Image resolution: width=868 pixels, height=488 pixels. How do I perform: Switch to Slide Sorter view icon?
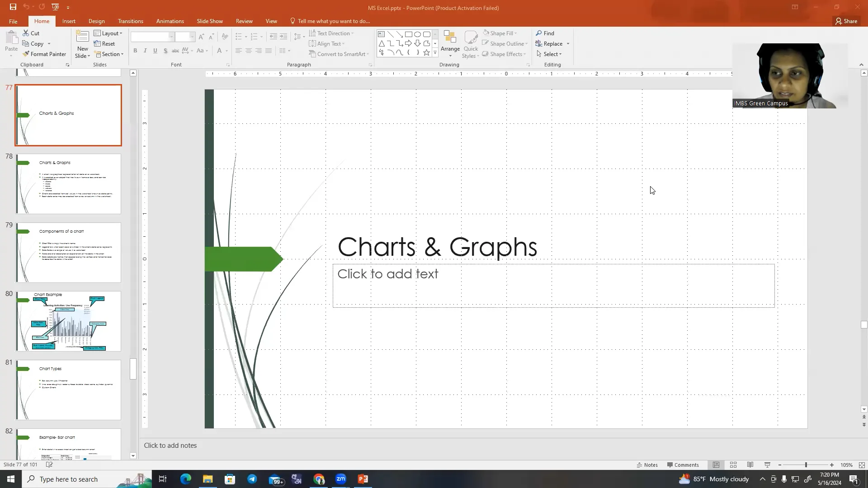(x=733, y=465)
